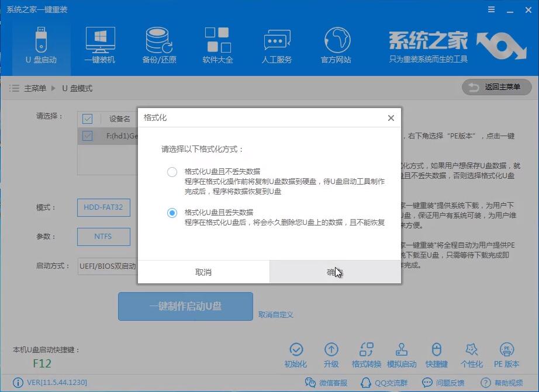Open the HDD-FAT32 mode selector
This screenshot has width=539, height=392.
point(103,207)
